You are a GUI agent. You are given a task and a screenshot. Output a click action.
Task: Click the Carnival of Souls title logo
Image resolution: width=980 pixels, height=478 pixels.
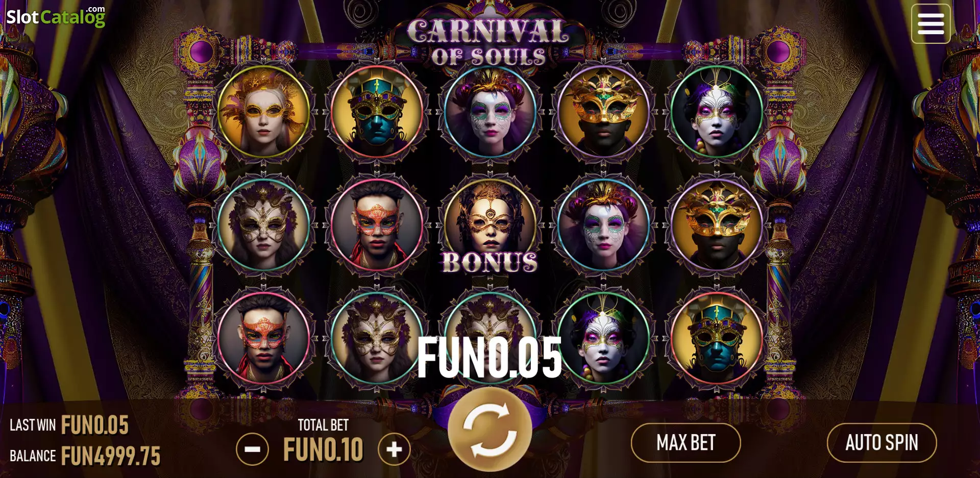(488, 43)
